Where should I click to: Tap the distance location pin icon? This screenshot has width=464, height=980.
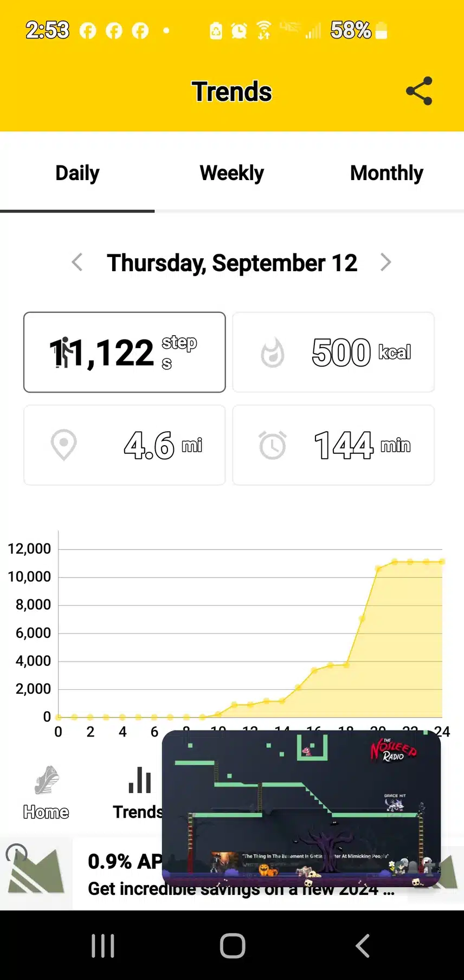pos(64,445)
